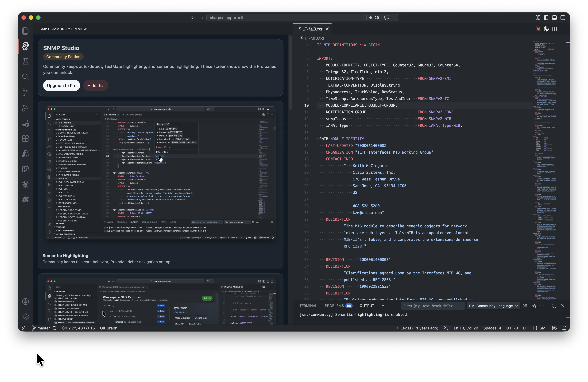Screen dimensions: 588x382
Task: Toggle the bottom panel layout button
Action: click(554, 18)
